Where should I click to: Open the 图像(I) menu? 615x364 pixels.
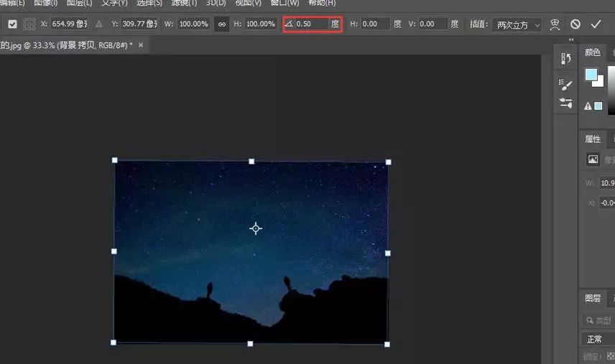[45, 3]
